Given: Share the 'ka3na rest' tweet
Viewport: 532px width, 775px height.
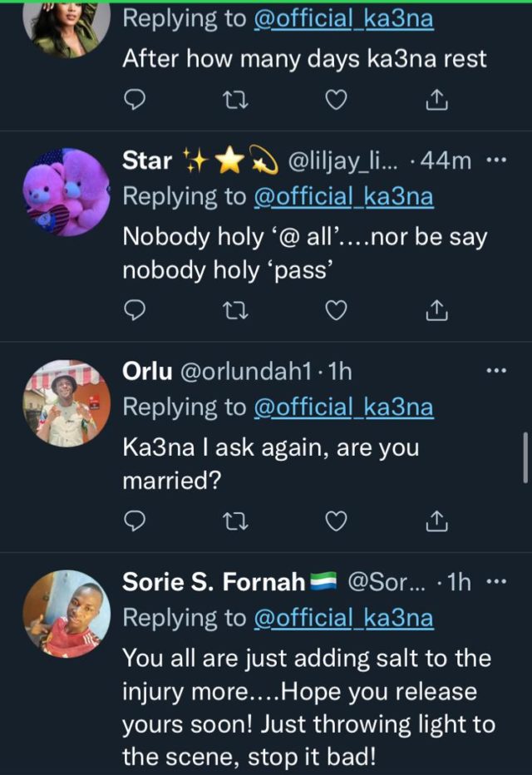Looking at the screenshot, I should (x=435, y=101).
